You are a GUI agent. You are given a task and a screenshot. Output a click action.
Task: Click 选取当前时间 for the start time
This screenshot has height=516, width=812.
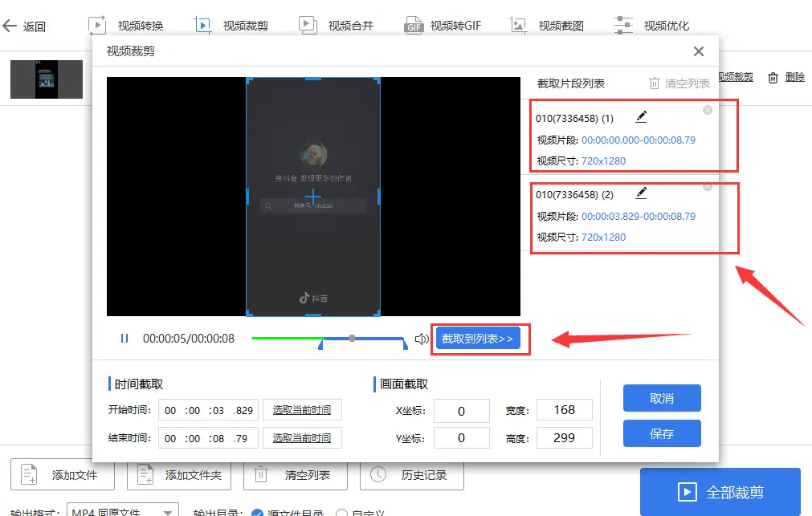[x=302, y=410]
